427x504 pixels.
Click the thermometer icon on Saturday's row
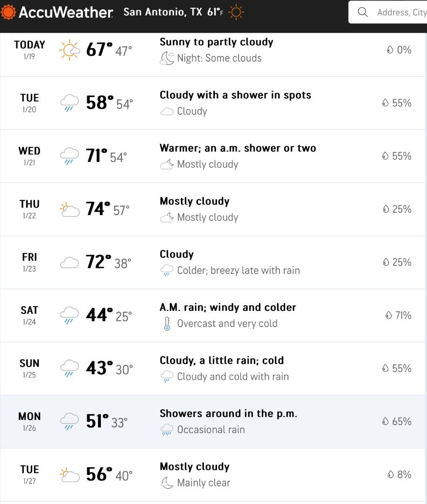click(x=167, y=324)
